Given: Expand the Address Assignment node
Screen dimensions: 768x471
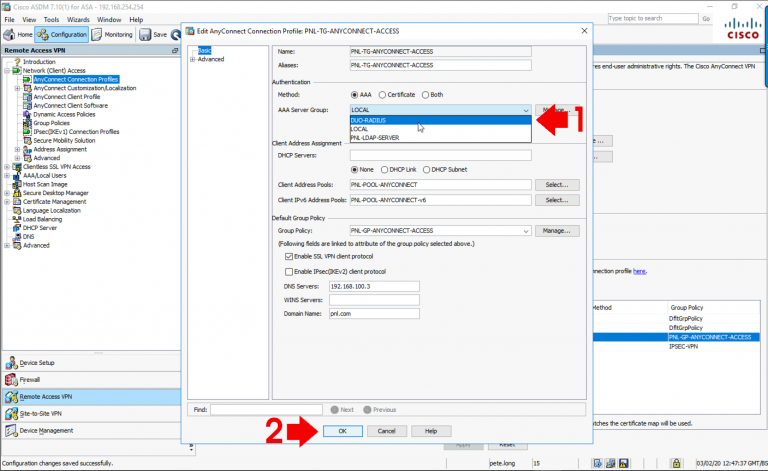Looking at the screenshot, I should coord(18,149).
